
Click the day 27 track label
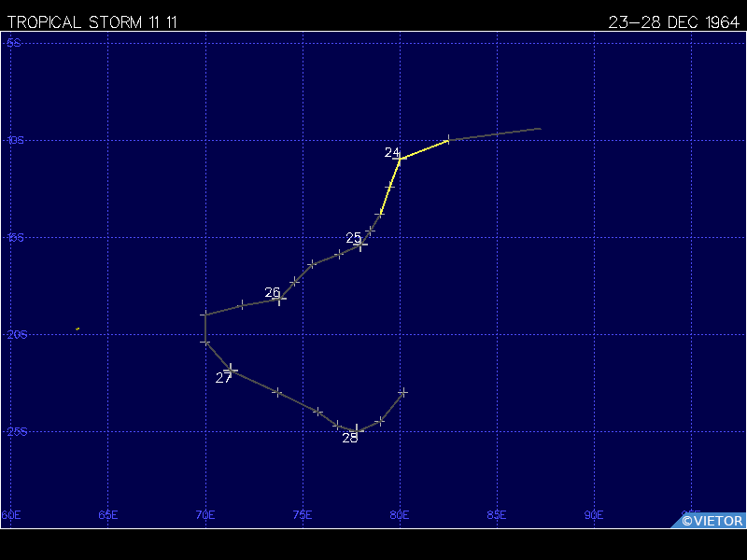[x=223, y=378]
